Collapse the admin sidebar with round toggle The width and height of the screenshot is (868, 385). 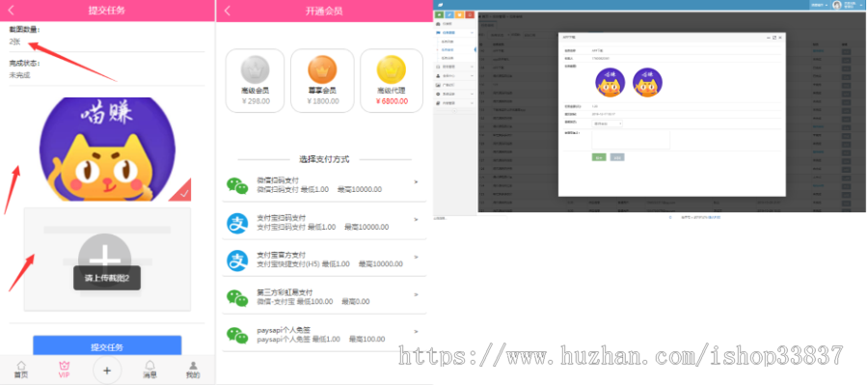pyautogui.click(x=454, y=110)
